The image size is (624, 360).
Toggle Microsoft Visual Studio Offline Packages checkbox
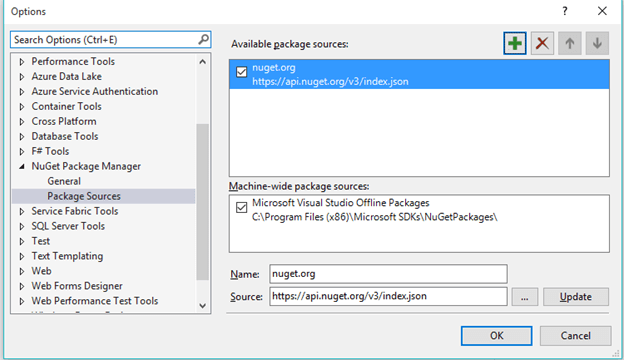pos(242,207)
